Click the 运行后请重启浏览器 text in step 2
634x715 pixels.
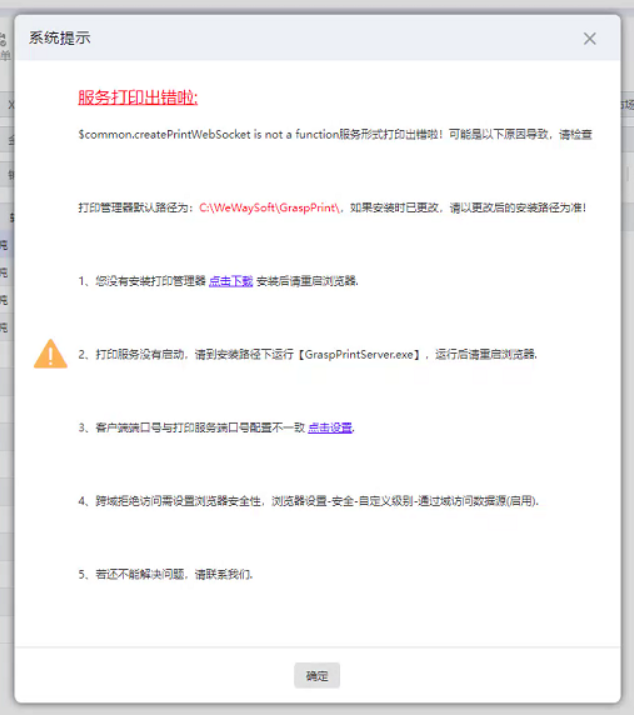486,354
